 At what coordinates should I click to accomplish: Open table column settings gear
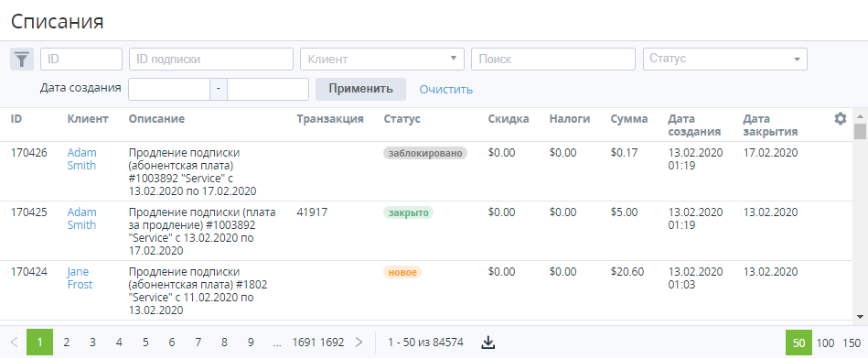point(841,118)
